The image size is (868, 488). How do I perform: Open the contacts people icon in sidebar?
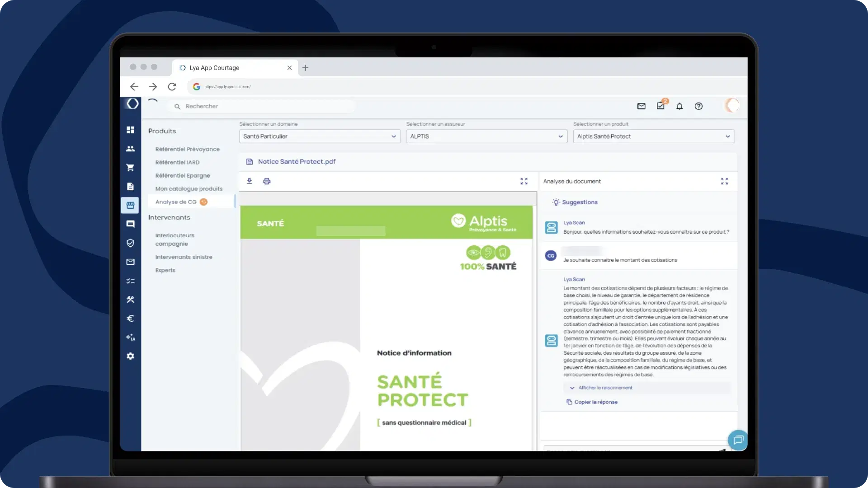tap(130, 149)
